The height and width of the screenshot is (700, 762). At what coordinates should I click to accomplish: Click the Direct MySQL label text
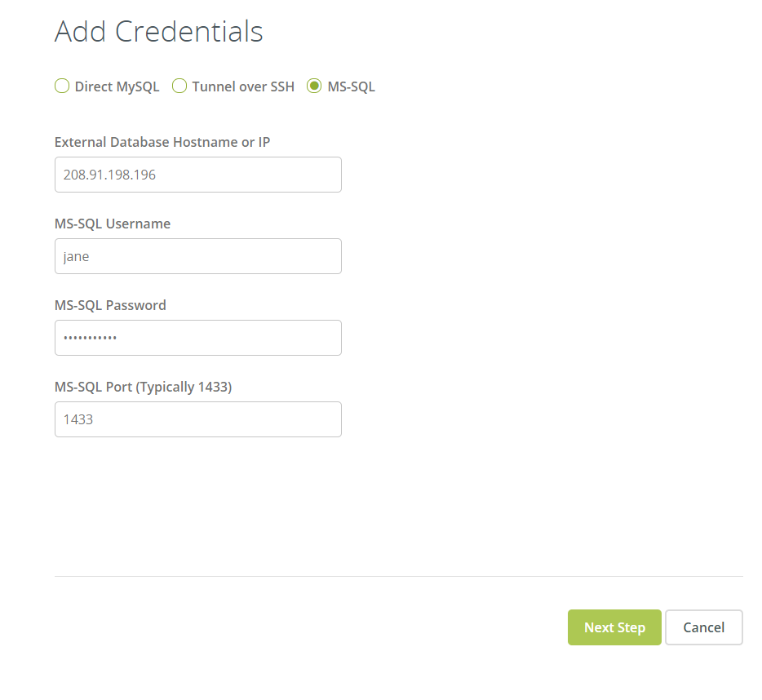pyautogui.click(x=117, y=86)
